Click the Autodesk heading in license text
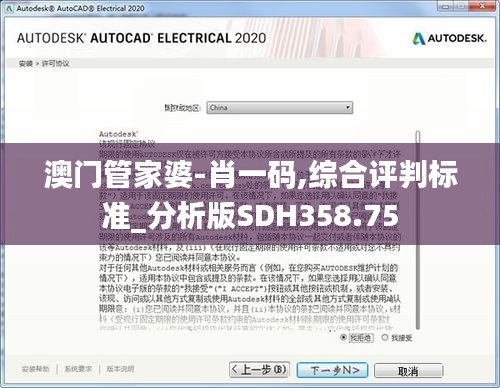This screenshot has width=500, height=388. tap(118, 134)
